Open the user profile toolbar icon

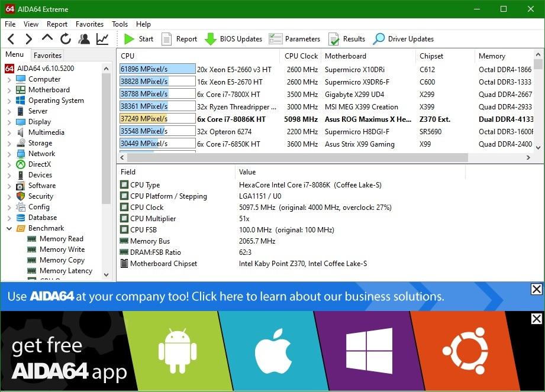pyautogui.click(x=84, y=39)
